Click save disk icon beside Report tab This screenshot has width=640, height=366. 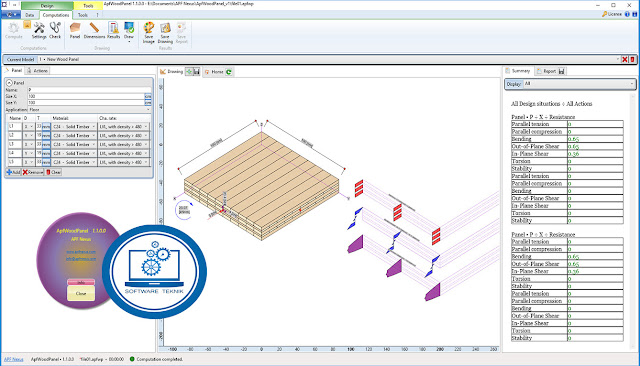point(562,71)
